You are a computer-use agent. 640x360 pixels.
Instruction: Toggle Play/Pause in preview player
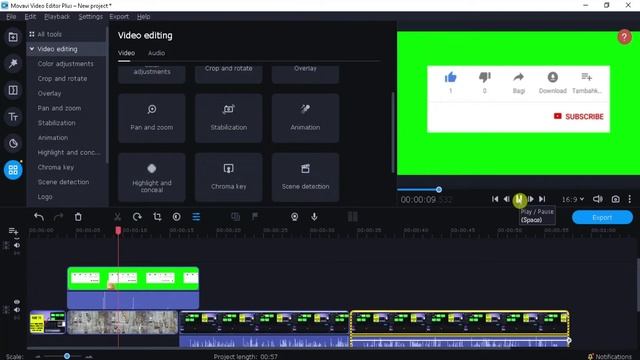(519, 199)
